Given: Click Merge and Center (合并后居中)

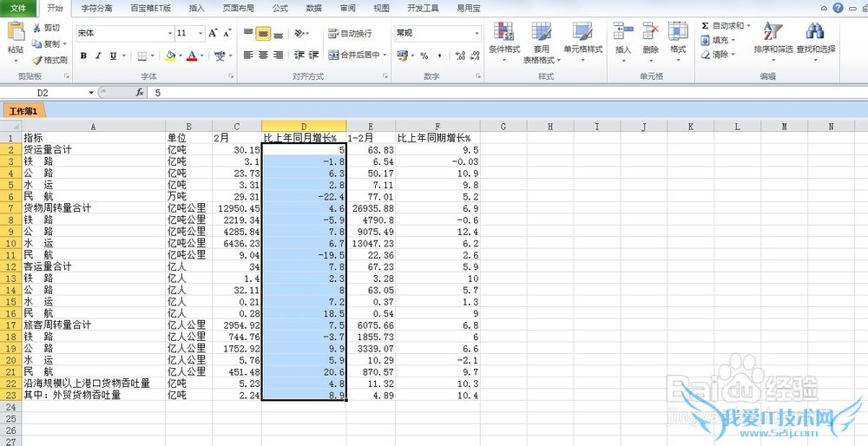Looking at the screenshot, I should [353, 56].
